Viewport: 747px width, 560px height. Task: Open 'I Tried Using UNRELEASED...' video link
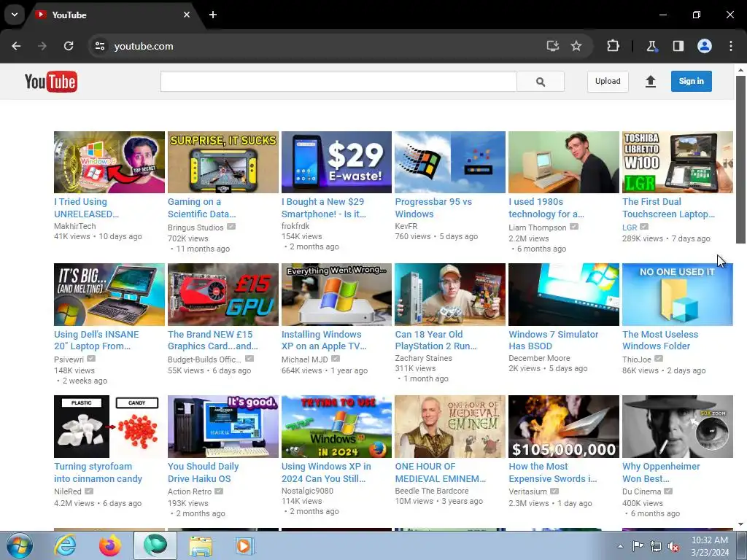pyautogui.click(x=87, y=208)
